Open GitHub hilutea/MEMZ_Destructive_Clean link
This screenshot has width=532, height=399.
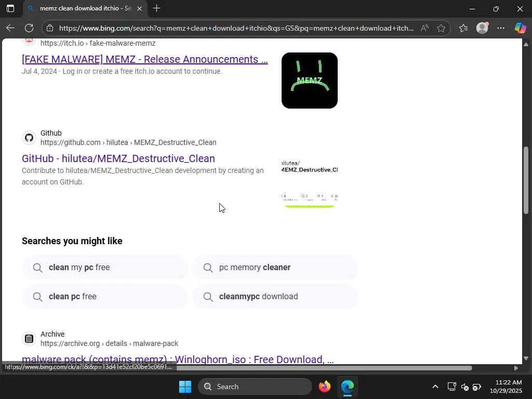coord(118,158)
